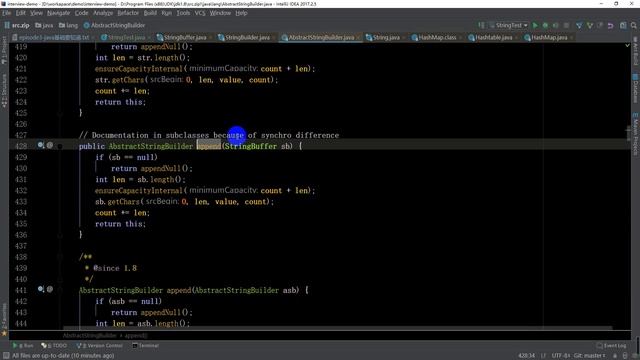Collapse Javadoc fold at line 438

click(x=60, y=257)
